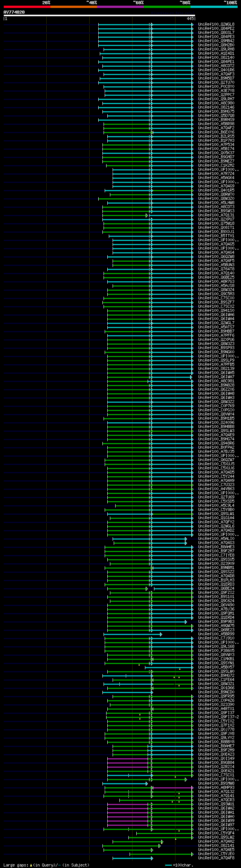Select the UniRef100_Q9C624 label

(216, 601)
